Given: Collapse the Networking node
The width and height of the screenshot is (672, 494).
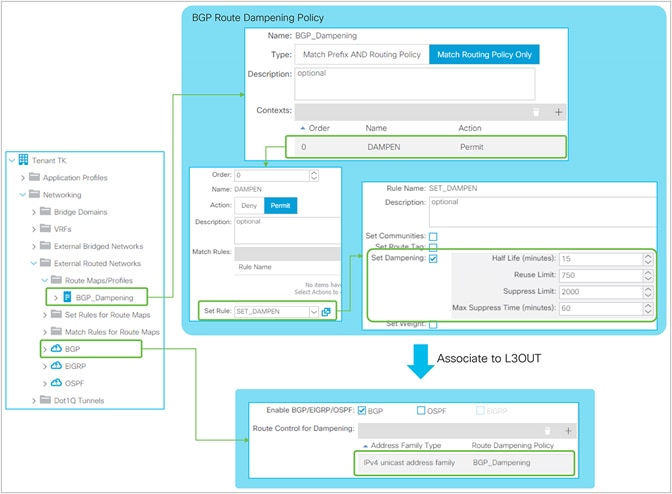Looking at the screenshot, I should pyautogui.click(x=23, y=195).
